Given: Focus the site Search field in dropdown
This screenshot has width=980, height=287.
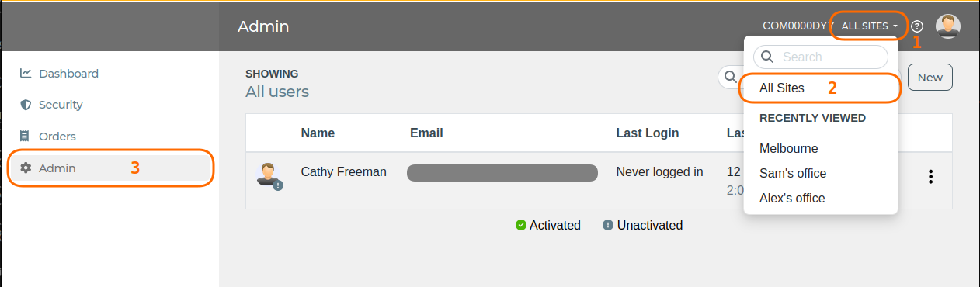Looking at the screenshot, I should click(821, 57).
